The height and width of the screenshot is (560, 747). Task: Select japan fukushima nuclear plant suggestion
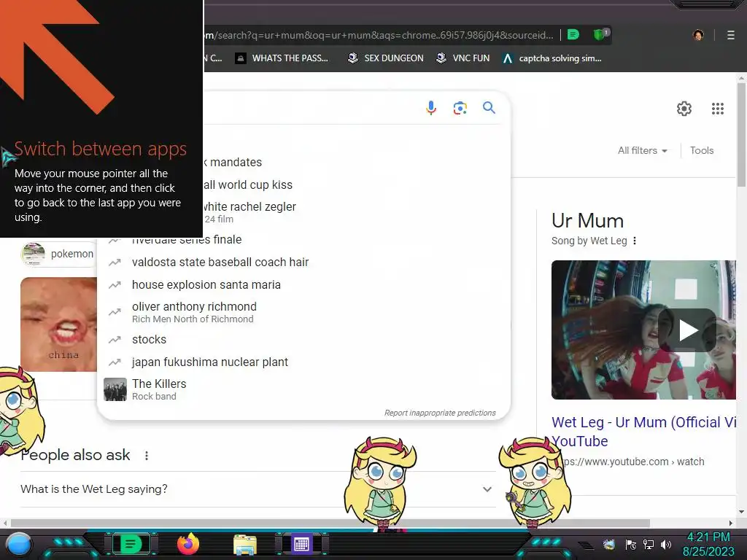(x=303, y=362)
